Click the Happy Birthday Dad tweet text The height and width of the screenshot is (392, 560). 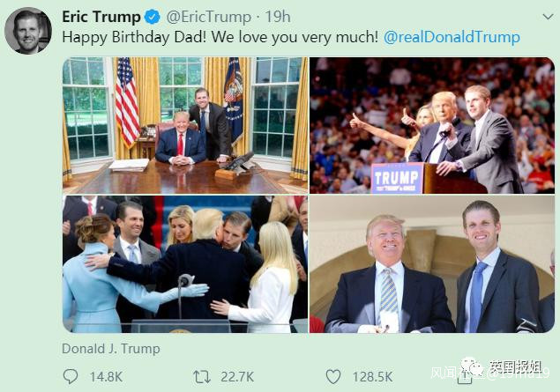tap(220, 37)
